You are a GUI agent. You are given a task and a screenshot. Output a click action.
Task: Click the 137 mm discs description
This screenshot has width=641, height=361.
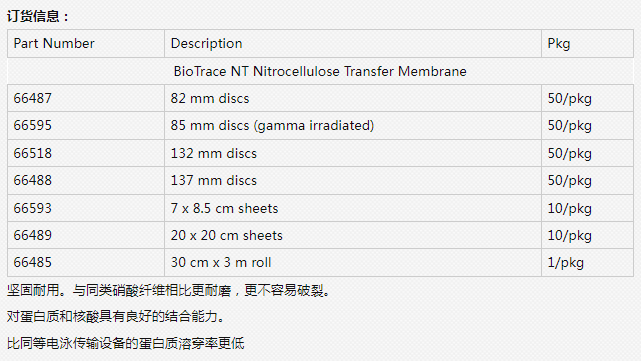213,180
